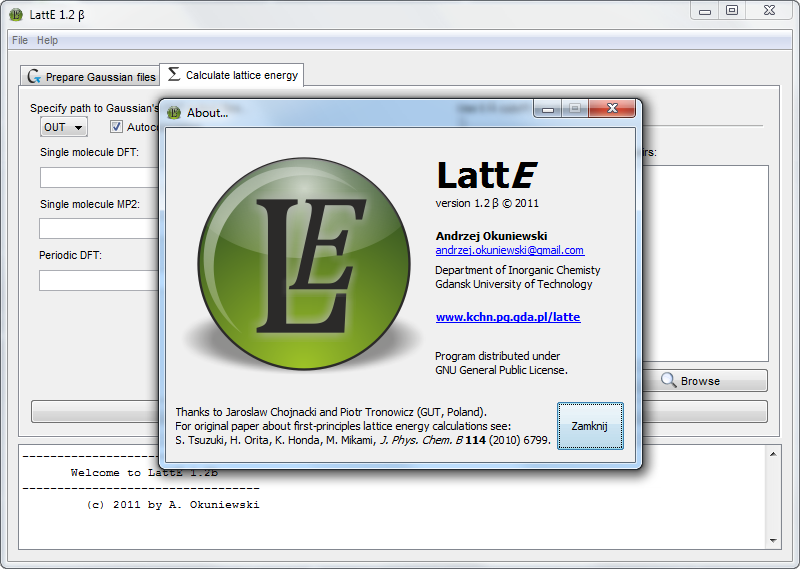Click '(c) 2011 by A. Okuniewski' log line

click(173, 505)
